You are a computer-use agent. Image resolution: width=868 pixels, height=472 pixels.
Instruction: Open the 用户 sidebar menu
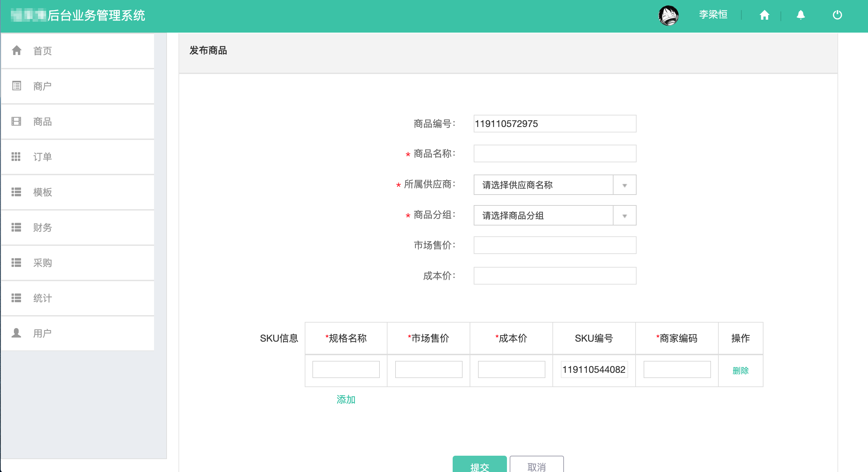pos(78,333)
